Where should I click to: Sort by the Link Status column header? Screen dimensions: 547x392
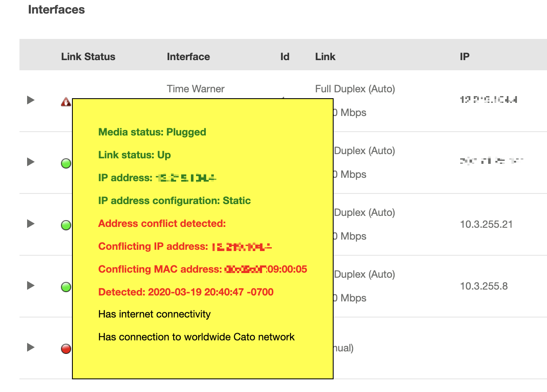click(x=88, y=57)
